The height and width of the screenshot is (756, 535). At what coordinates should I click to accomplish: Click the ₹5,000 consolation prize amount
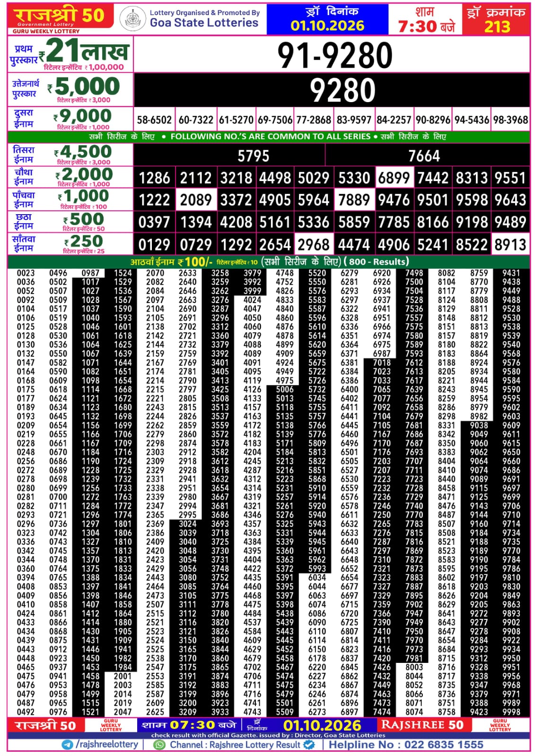[x=84, y=87]
